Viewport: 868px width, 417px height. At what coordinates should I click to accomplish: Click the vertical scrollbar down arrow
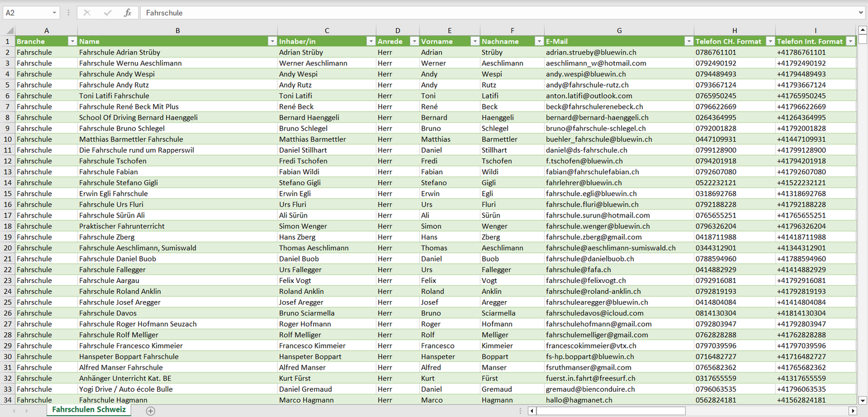coord(863,400)
